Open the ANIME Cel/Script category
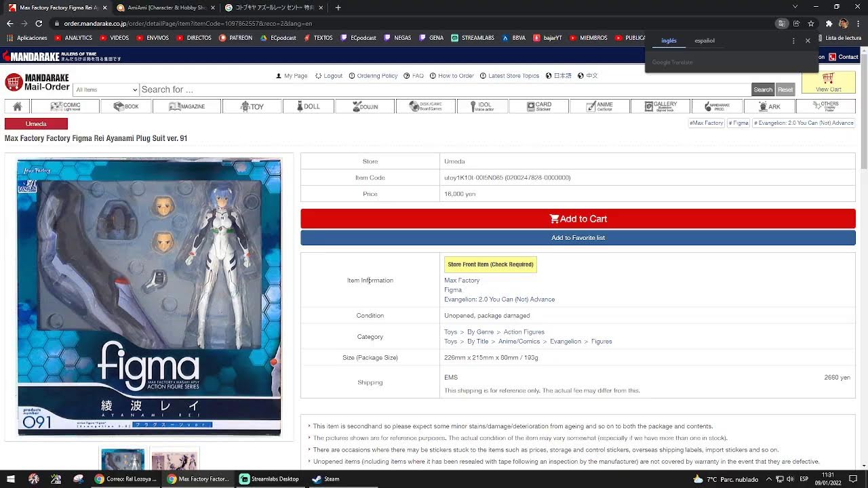Image resolution: width=868 pixels, height=488 pixels. point(599,106)
